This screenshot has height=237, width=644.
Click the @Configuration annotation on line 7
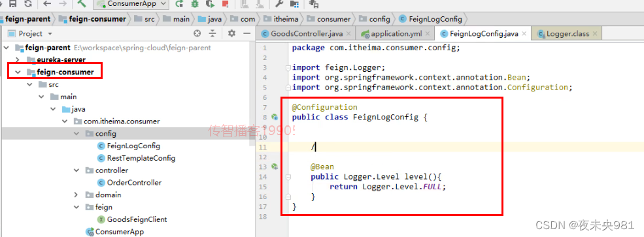[x=325, y=107]
